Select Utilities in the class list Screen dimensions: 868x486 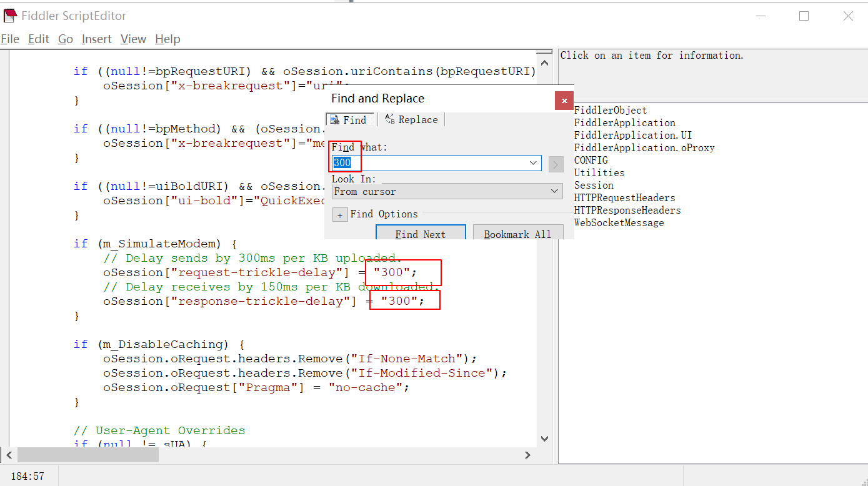[x=599, y=173]
